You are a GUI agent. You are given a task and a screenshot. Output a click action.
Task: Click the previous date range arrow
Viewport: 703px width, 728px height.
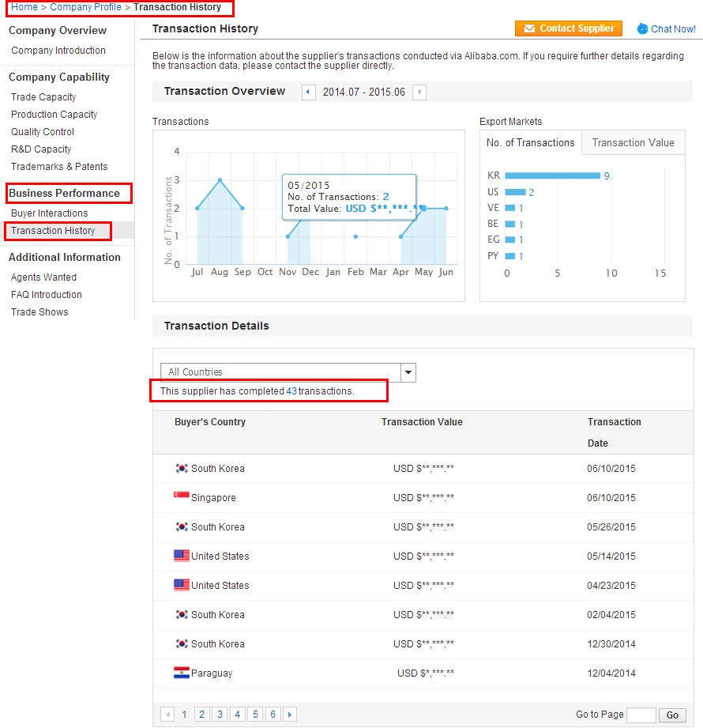308,92
